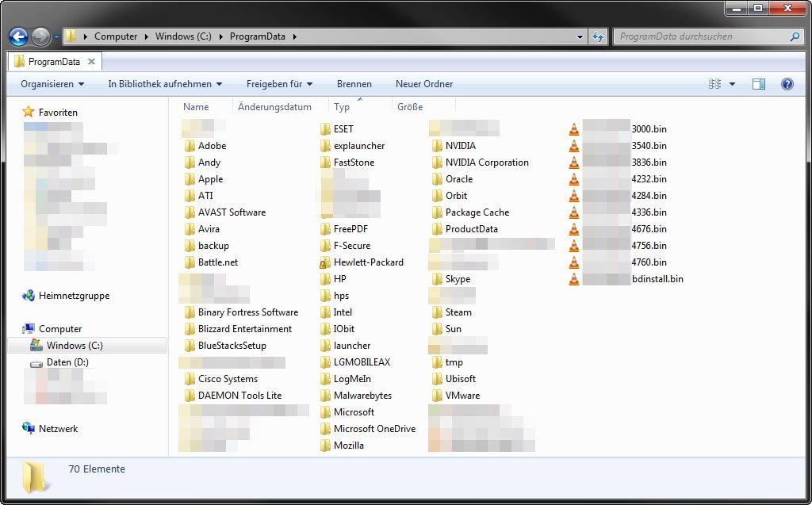Select the NVIDIA Corporation folder icon
This screenshot has height=505, width=812.
[x=437, y=163]
